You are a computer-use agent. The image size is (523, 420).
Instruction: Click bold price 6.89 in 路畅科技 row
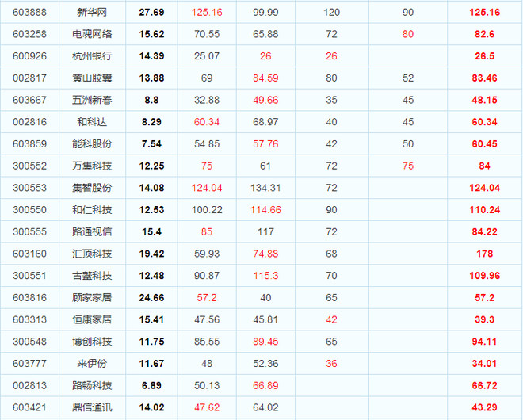point(152,386)
